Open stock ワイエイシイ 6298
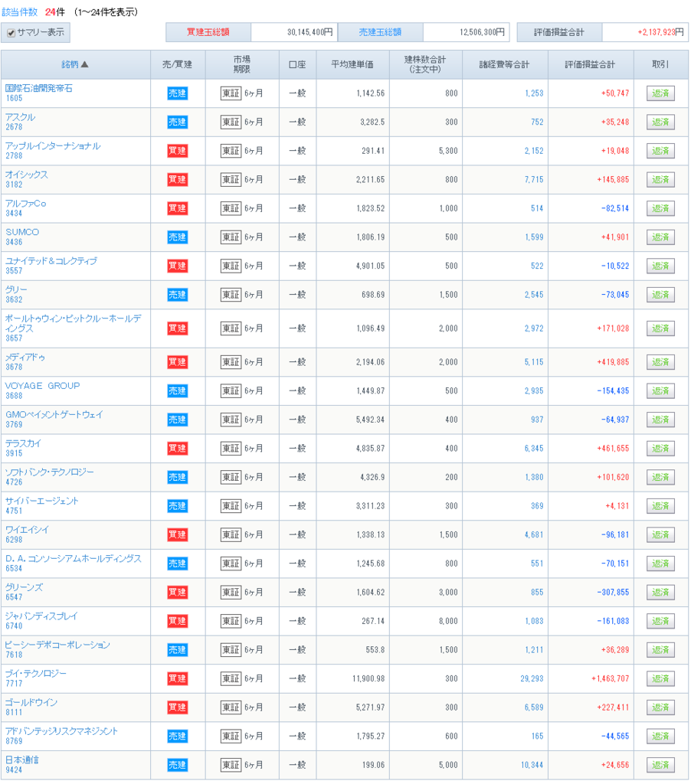The image size is (691, 784). coord(27,534)
